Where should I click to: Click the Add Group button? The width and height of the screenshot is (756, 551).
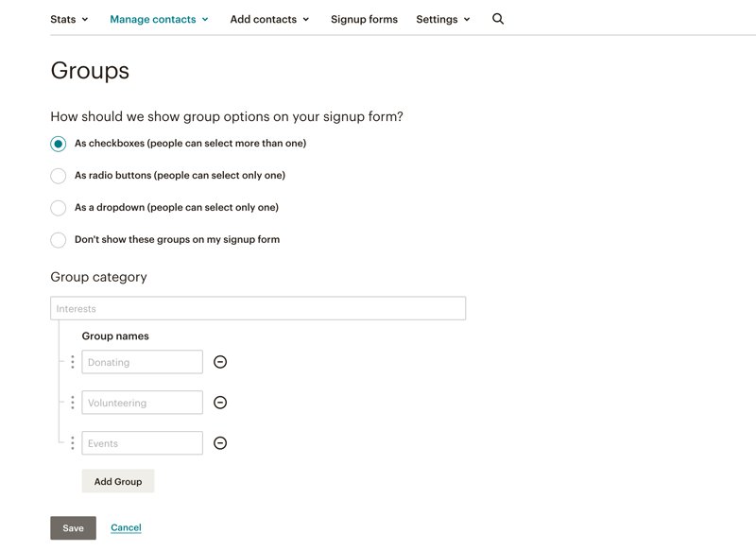(118, 481)
